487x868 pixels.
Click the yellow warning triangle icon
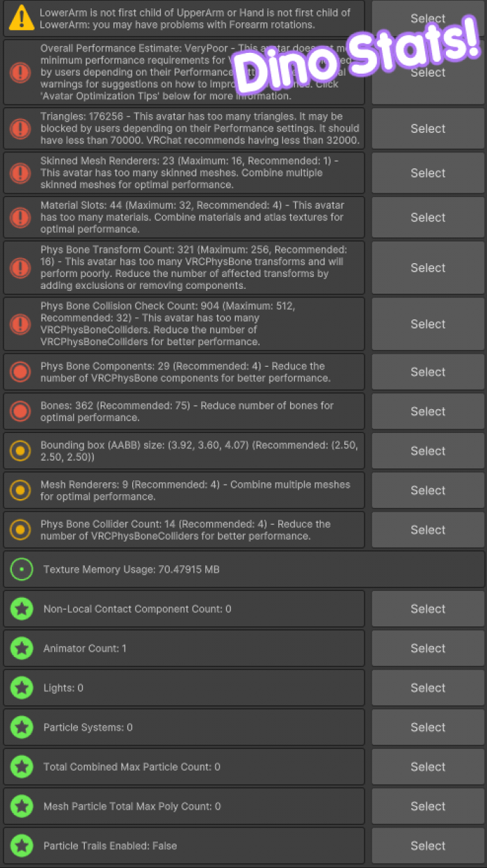point(22,19)
